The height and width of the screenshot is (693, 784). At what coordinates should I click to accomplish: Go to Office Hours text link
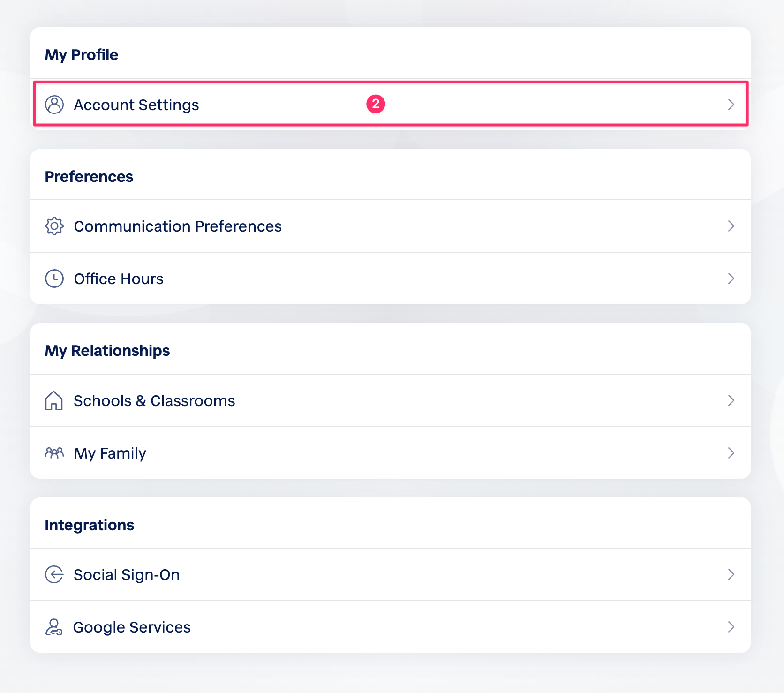[119, 279]
